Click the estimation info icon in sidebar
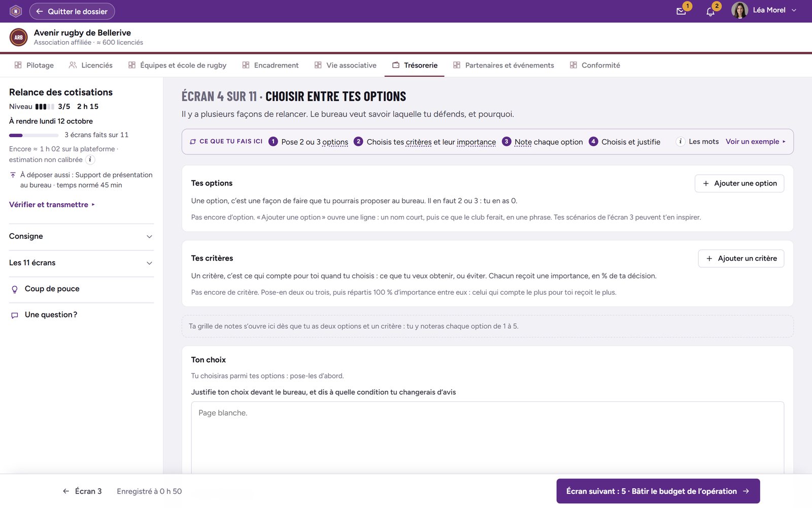 tap(90, 160)
